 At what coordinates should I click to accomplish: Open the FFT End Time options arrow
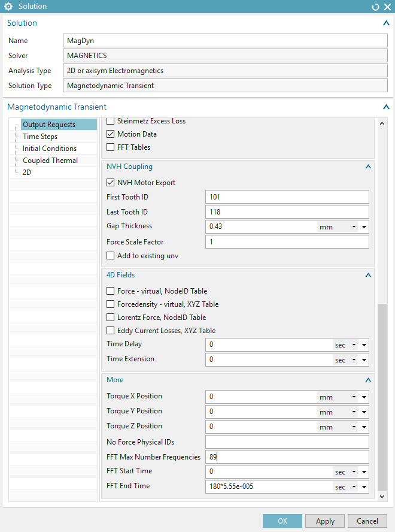(x=364, y=487)
